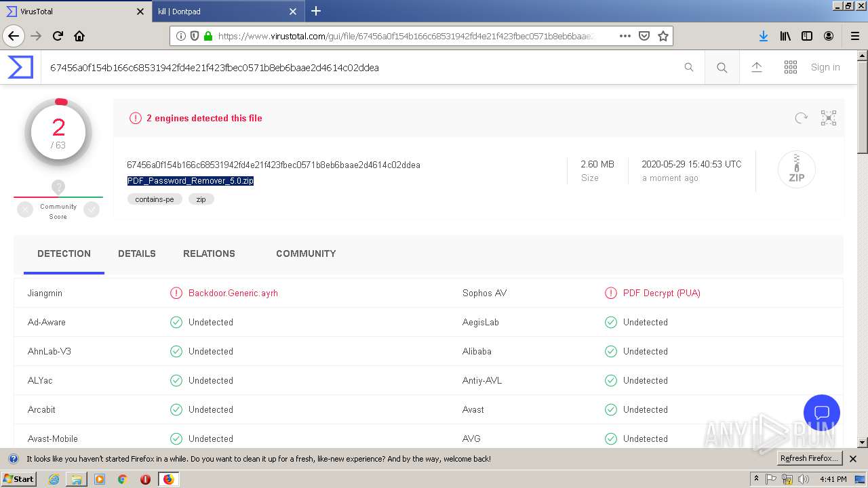
Task: Open Firefox account icon
Action: click(x=829, y=36)
